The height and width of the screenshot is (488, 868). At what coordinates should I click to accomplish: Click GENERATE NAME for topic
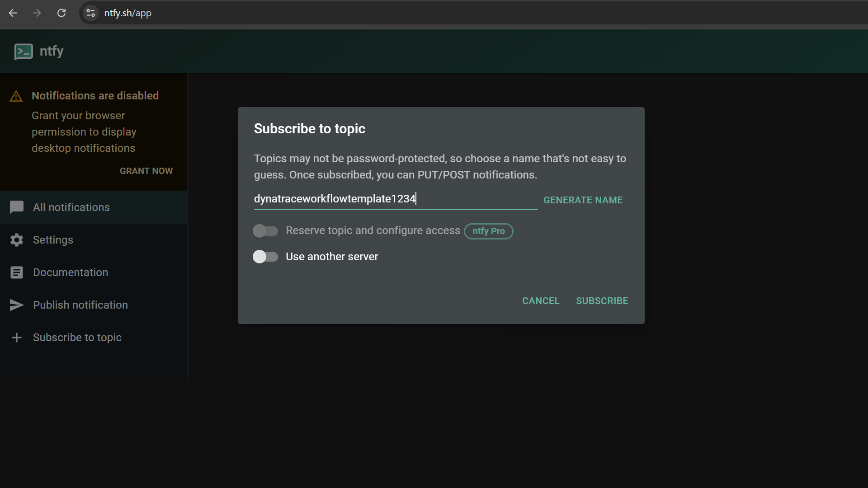coord(583,200)
